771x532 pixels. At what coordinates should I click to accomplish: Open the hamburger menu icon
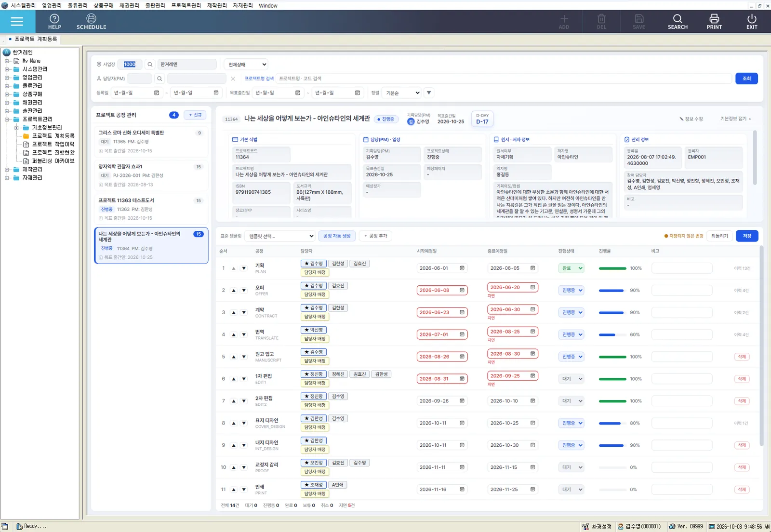(x=17, y=21)
